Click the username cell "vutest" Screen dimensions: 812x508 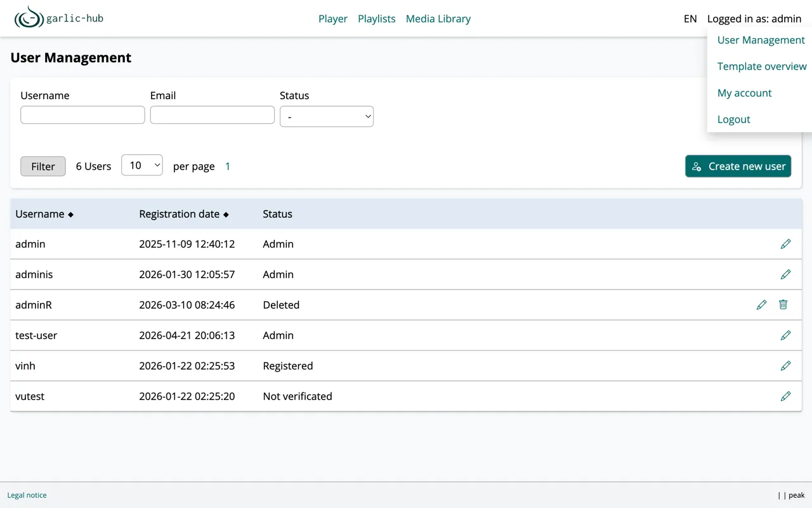[30, 396]
